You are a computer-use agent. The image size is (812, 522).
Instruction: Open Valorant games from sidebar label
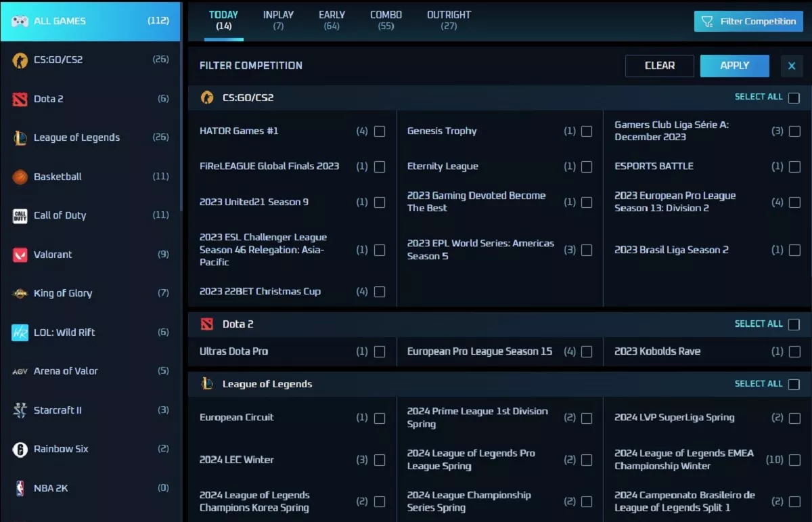[x=53, y=255]
